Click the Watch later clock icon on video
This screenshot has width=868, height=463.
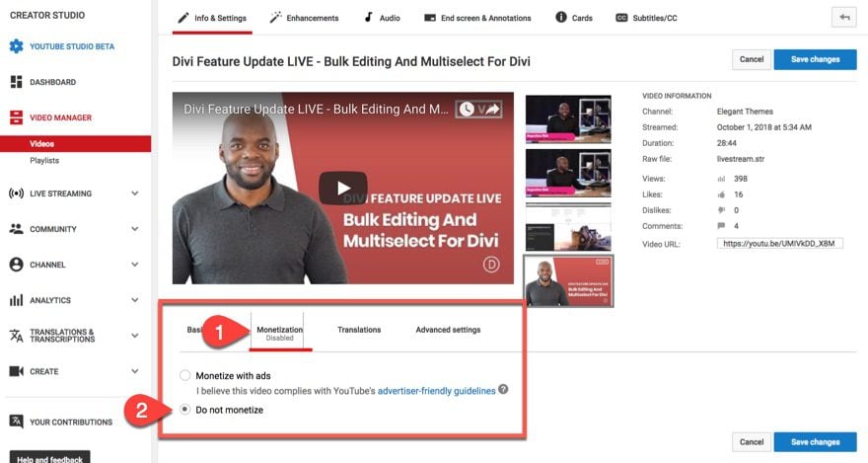tap(467, 110)
